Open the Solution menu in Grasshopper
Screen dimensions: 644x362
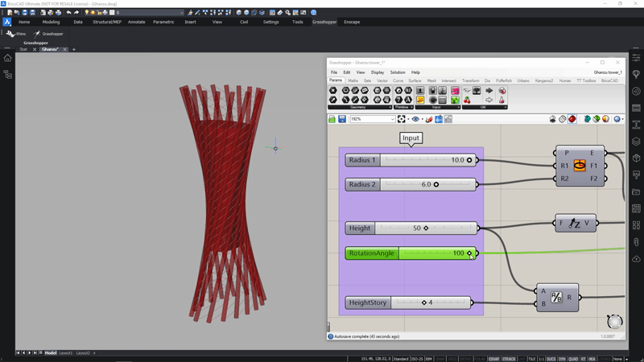[398, 72]
